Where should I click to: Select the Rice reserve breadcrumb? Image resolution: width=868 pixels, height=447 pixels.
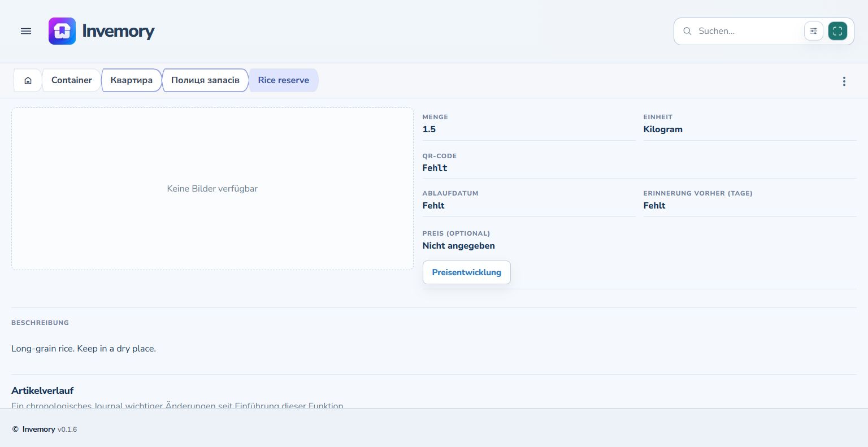(284, 80)
